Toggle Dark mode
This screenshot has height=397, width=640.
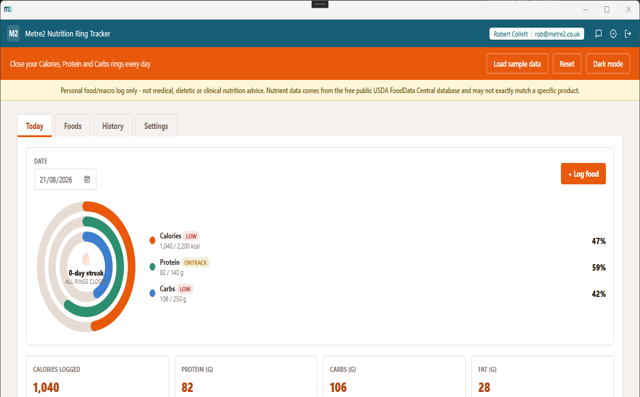(608, 64)
